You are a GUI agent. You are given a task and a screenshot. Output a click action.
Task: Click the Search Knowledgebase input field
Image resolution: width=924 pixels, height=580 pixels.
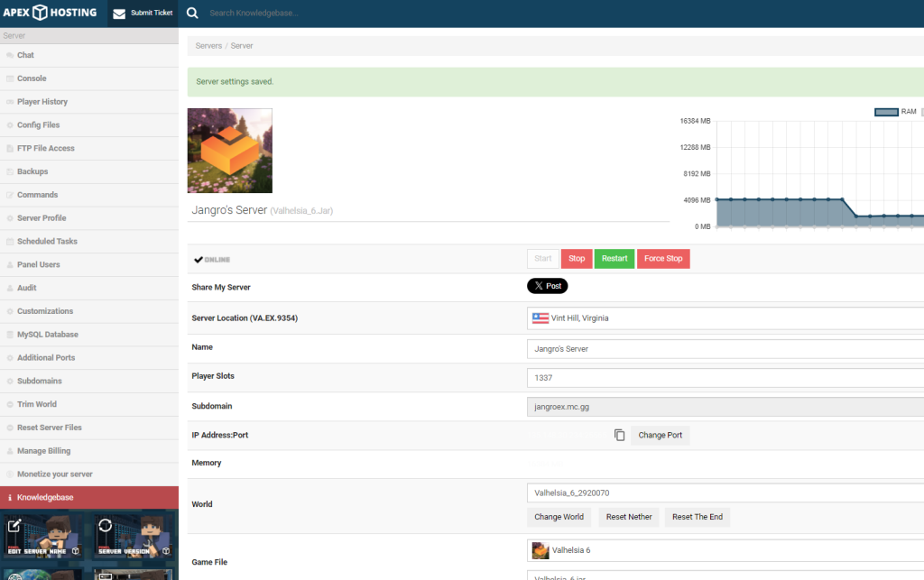254,13
